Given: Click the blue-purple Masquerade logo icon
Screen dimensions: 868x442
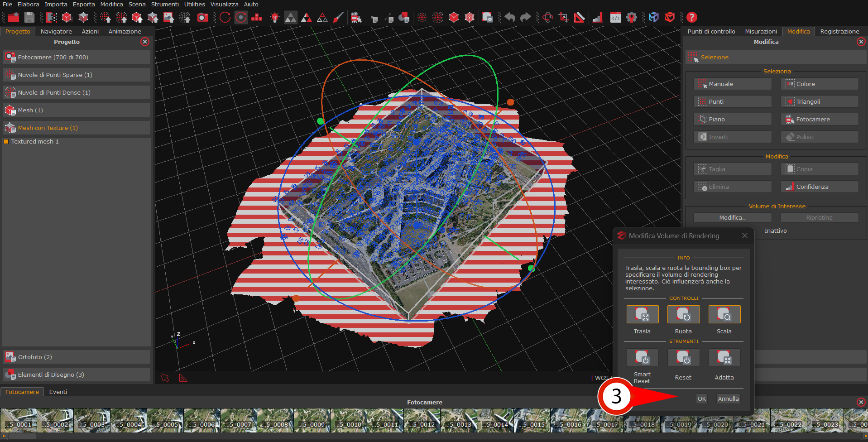Looking at the screenshot, I should click(x=654, y=17).
